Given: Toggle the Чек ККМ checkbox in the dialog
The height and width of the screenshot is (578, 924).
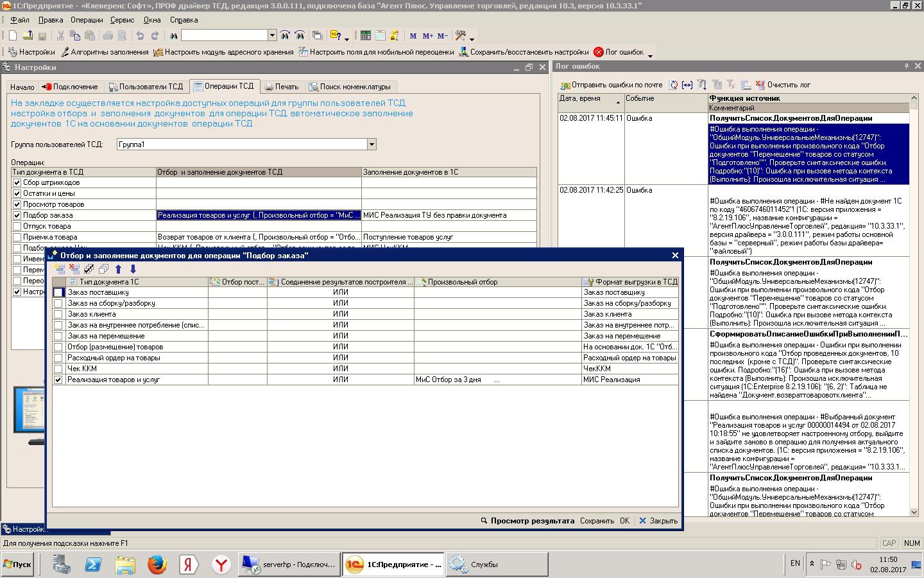Looking at the screenshot, I should click(x=58, y=369).
